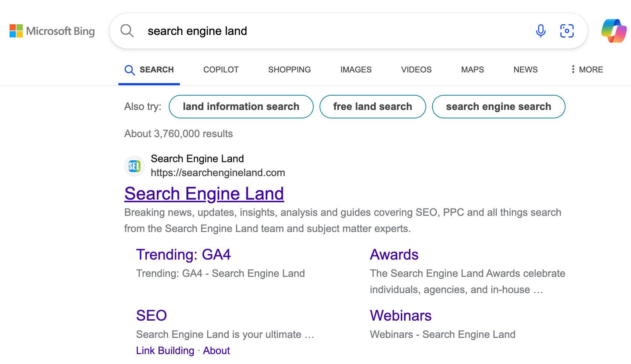Switch to the Copilot tab
The width and height of the screenshot is (631, 364).
221,69
